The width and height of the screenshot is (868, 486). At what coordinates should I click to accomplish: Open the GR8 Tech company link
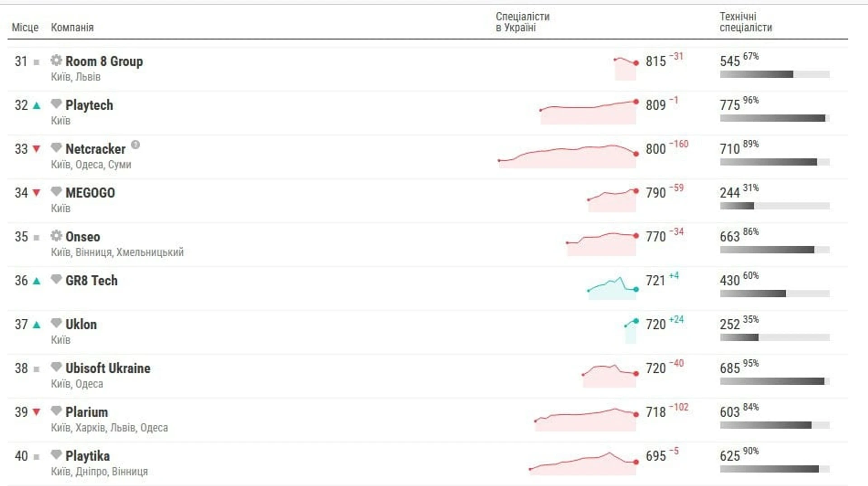click(x=91, y=281)
